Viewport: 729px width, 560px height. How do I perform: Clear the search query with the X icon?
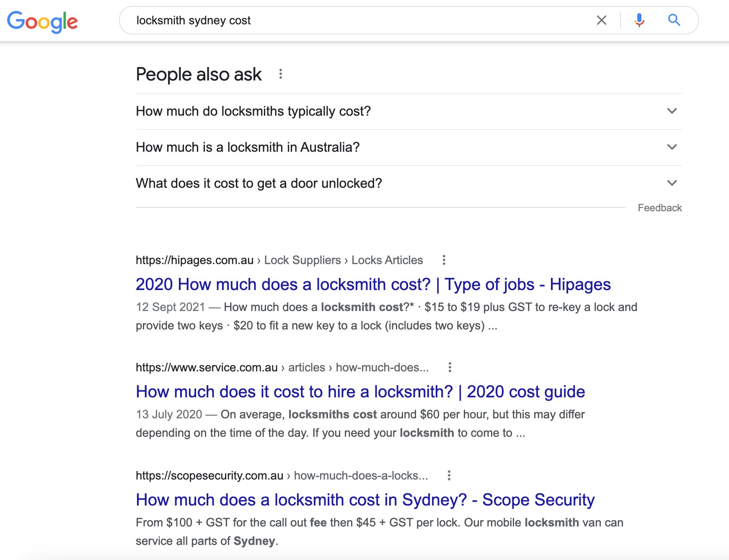click(x=602, y=20)
